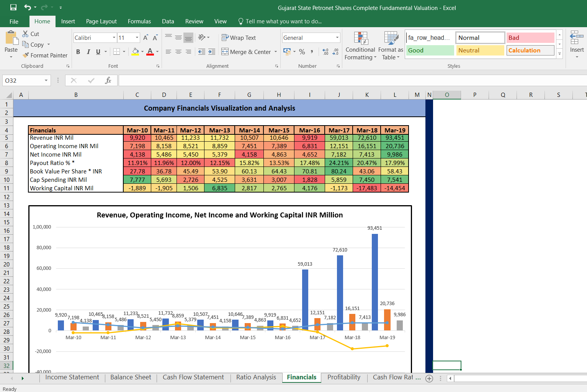Open Format as Table gallery
Screen dimensions: 587x392
click(391, 46)
